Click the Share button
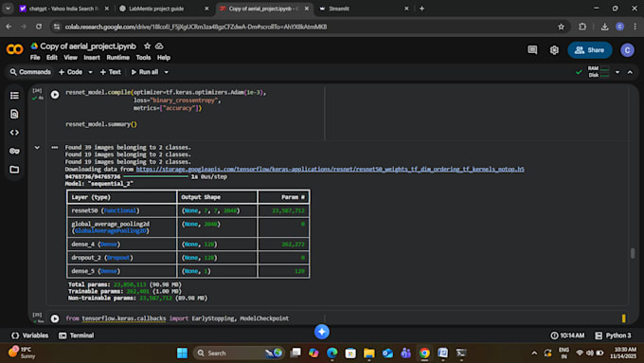 (590, 50)
